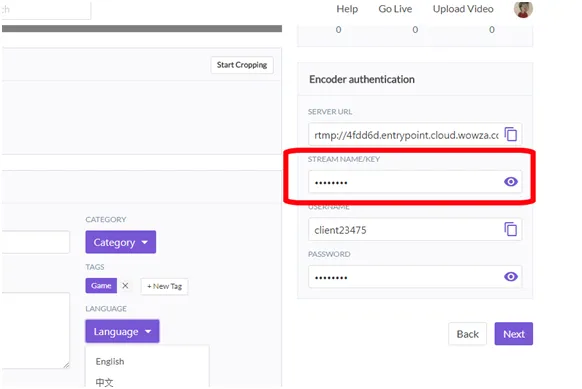Click the Game tag chip
582x389 pixels.
coord(101,285)
